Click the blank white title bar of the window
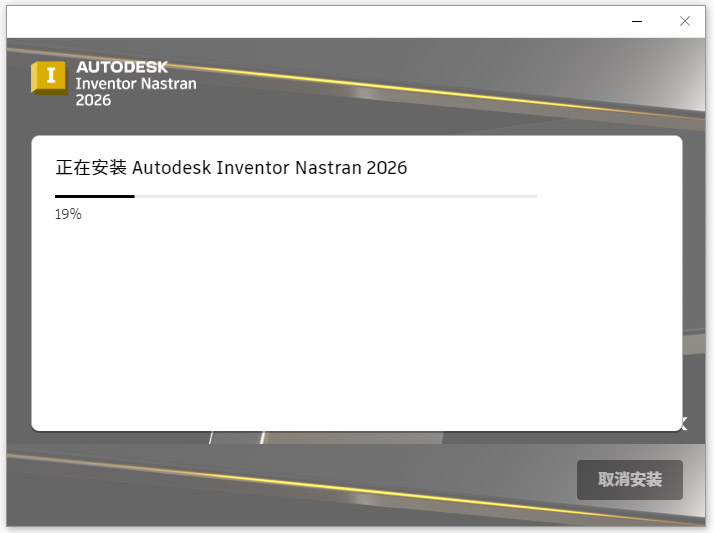This screenshot has width=714, height=533. (300, 20)
